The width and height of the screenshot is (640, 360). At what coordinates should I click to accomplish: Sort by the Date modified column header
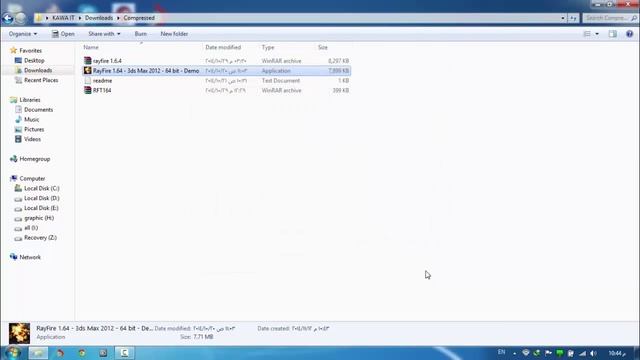coord(223,47)
